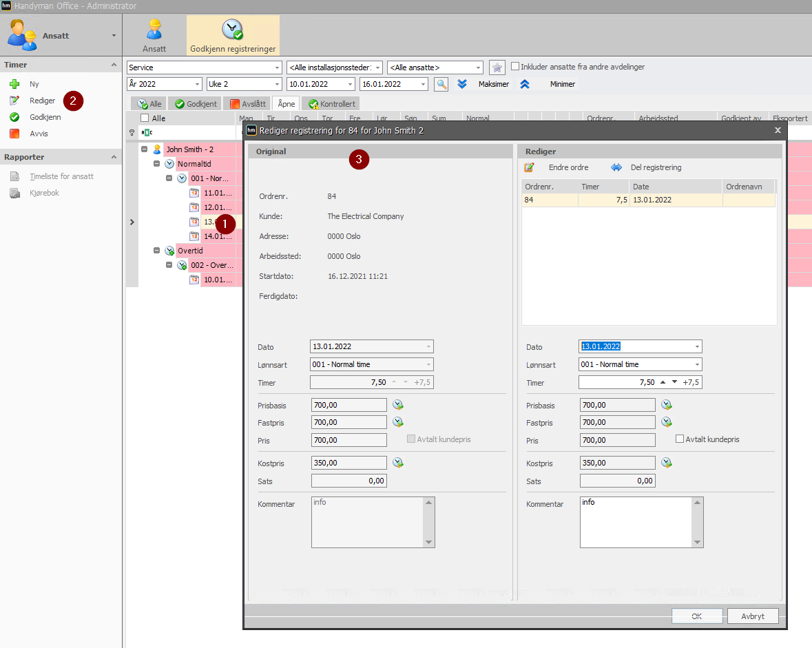
Task: Click the green plus Ny icon
Action: [14, 84]
